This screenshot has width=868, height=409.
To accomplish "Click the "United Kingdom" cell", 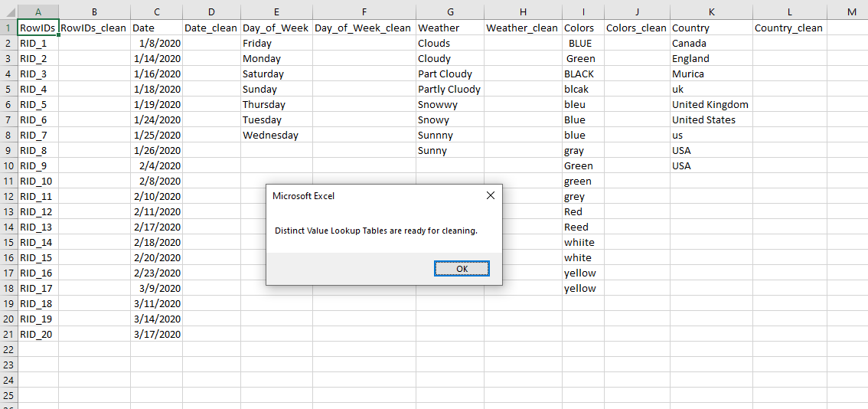I will (710, 104).
